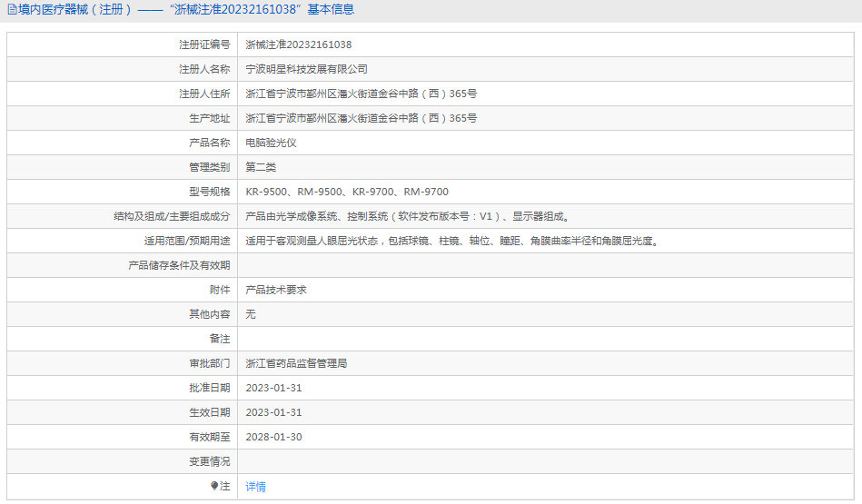Select company name 宁波明星科技发展有限公司

[306, 69]
